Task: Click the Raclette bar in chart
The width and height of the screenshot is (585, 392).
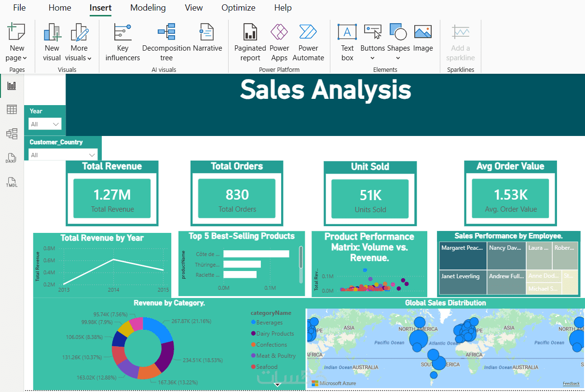Action: coord(240,274)
